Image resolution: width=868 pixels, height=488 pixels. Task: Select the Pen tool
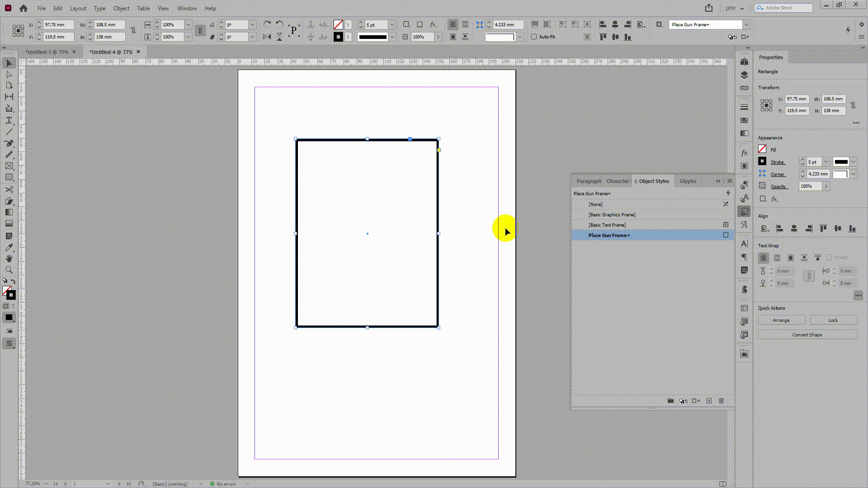tap(9, 143)
